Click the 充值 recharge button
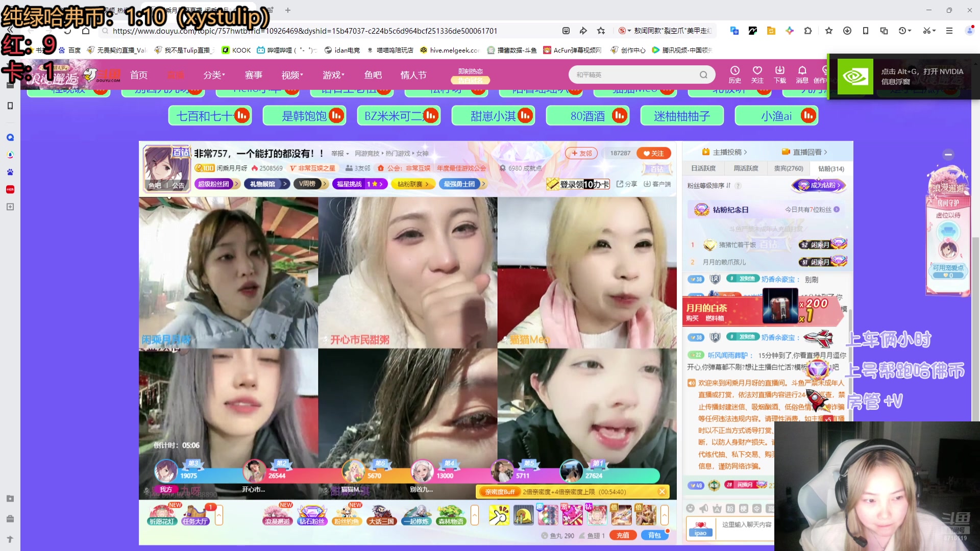980x551 pixels. pos(623,535)
